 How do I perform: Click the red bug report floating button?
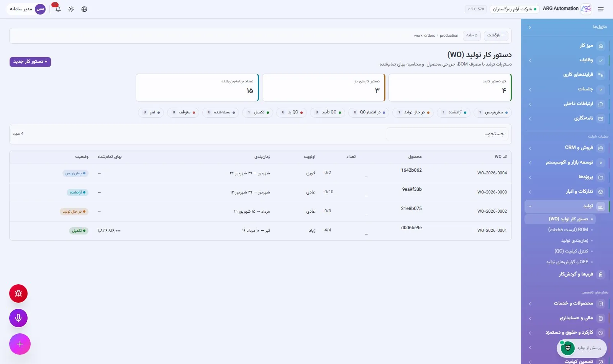click(18, 293)
